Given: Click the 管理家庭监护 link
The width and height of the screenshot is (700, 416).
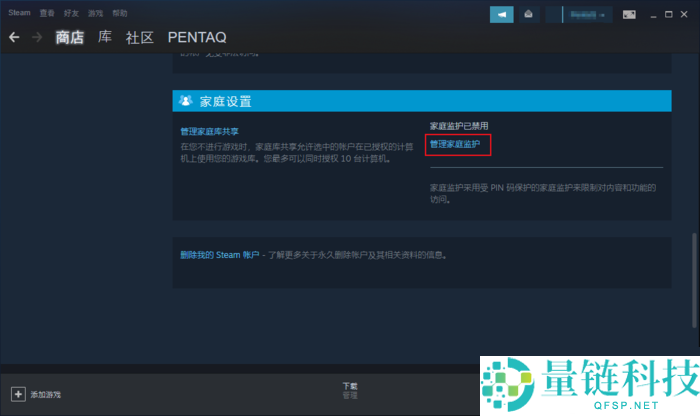Looking at the screenshot, I should click(455, 145).
